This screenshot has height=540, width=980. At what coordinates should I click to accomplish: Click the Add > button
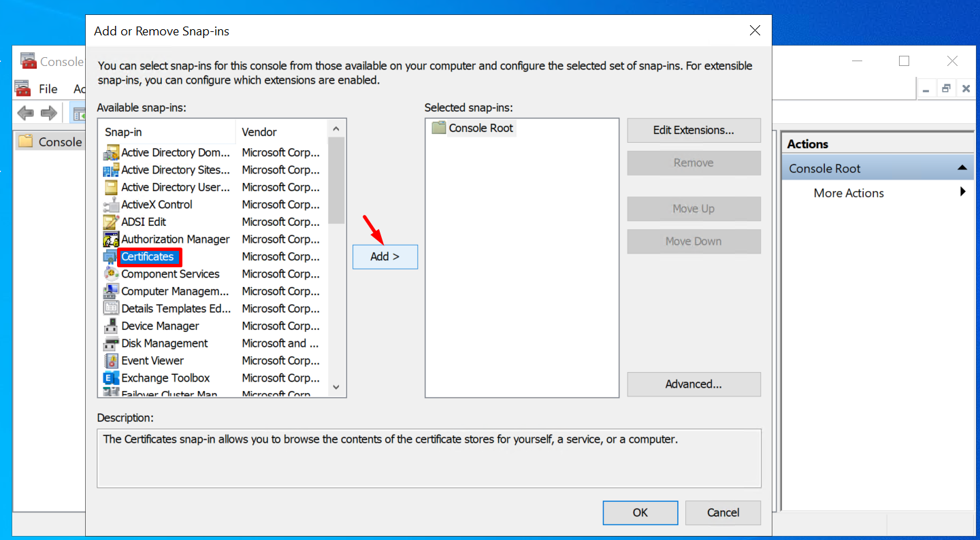[x=385, y=256]
